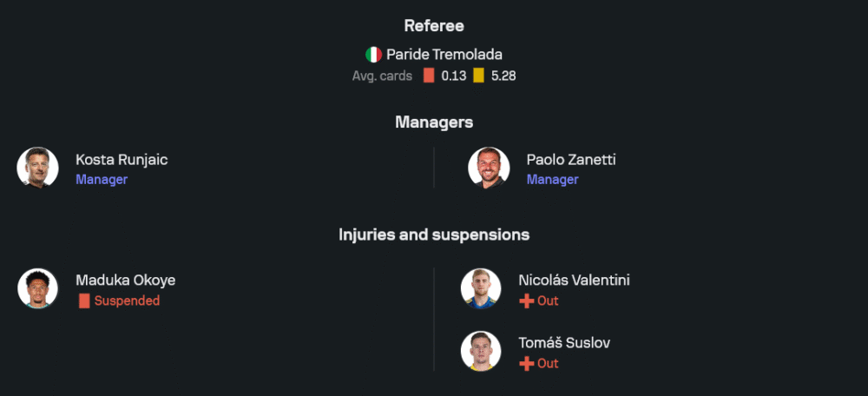Open referee Paride Tremolada's page
Viewport: 868px width, 396px height.
tap(444, 55)
